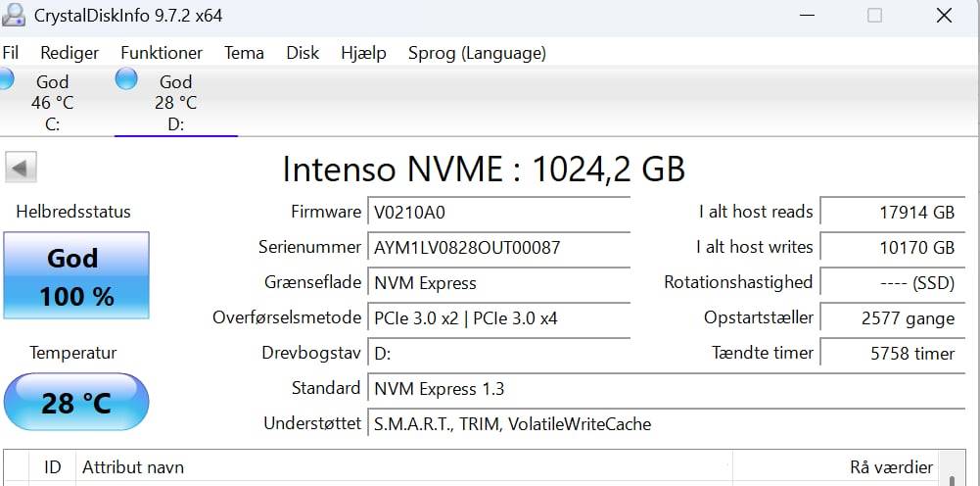The image size is (980, 486).
Task: Click the Helbredsstatus label
Action: pos(73,212)
